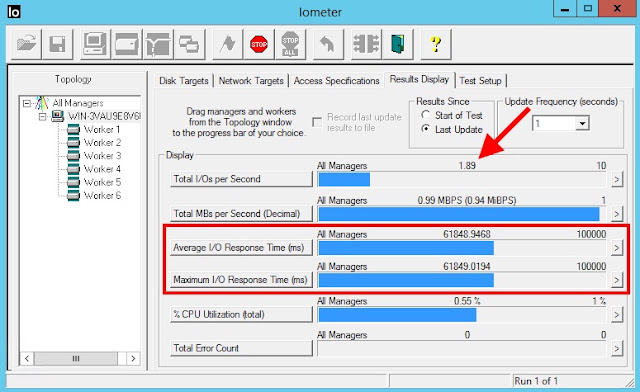The image size is (640, 392).
Task: Collapse the WIN-3VAU9E8V6 manager node
Action: click(x=42, y=117)
